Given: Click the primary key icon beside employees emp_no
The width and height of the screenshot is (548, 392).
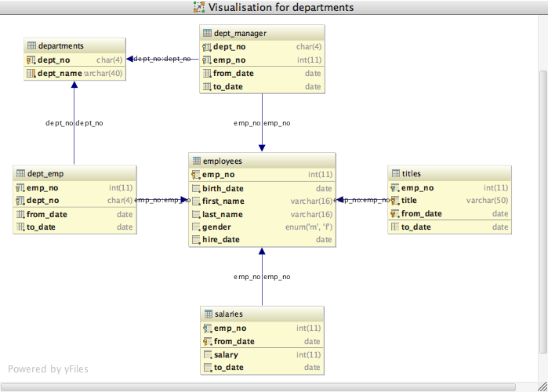Looking at the screenshot, I should tap(196, 174).
